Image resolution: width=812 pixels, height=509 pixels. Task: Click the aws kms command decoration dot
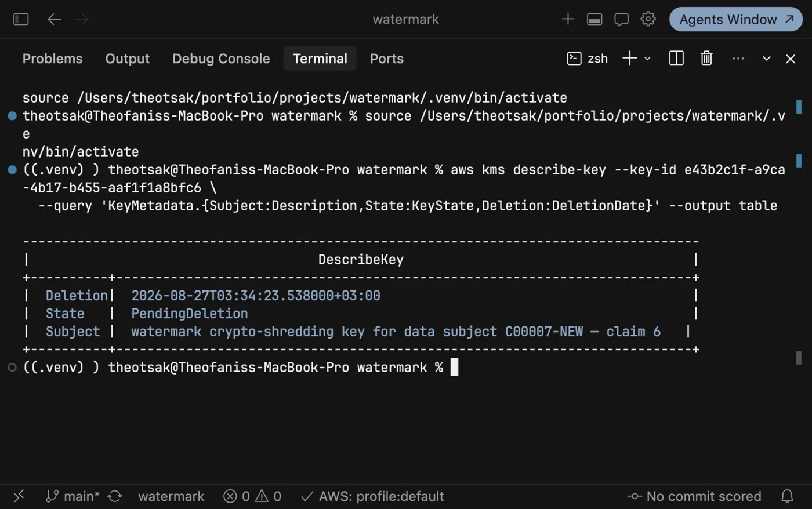coord(12,170)
